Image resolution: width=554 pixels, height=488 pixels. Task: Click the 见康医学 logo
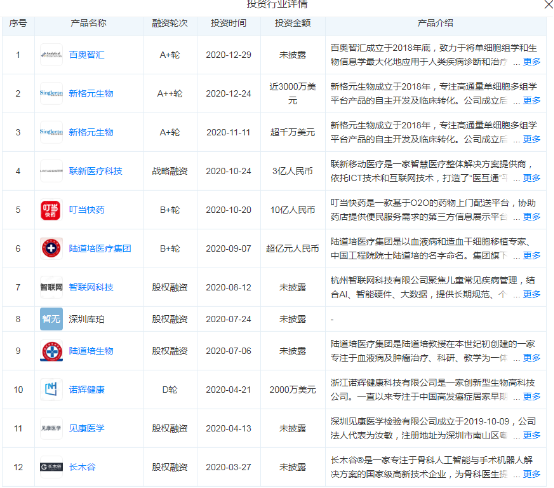coord(51,428)
